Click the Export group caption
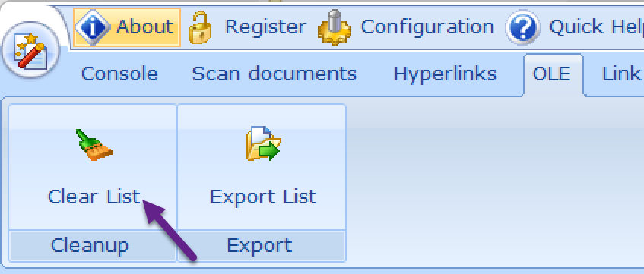The image size is (644, 274). coord(259,246)
